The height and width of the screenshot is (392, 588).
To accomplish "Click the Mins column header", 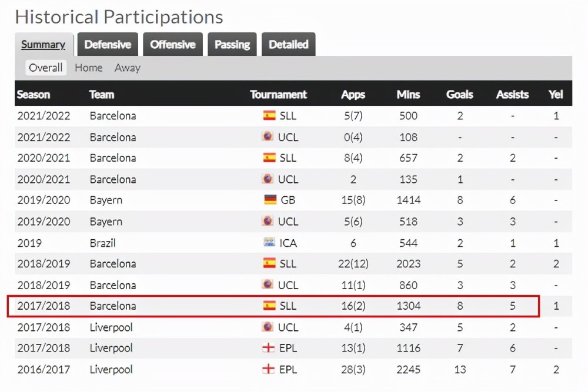I will pyautogui.click(x=409, y=95).
